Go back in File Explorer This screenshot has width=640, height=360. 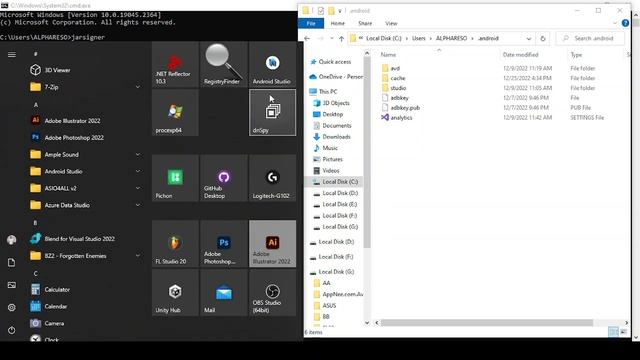point(307,39)
